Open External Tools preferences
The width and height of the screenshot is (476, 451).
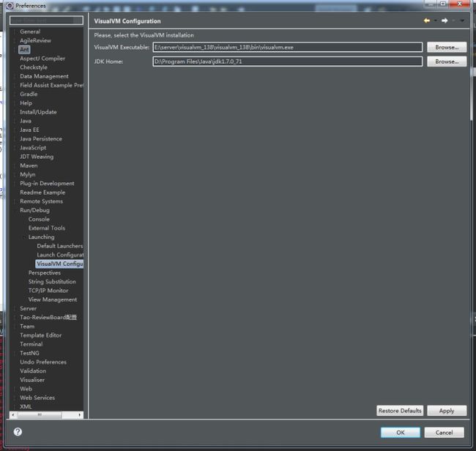[x=47, y=228]
